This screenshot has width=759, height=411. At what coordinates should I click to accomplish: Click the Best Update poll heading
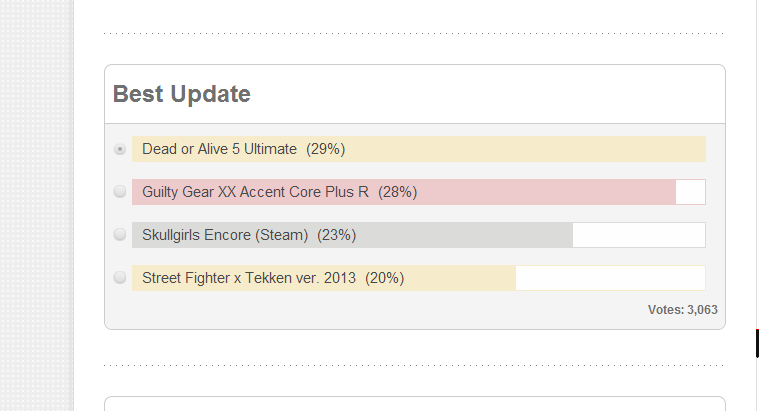(x=182, y=94)
